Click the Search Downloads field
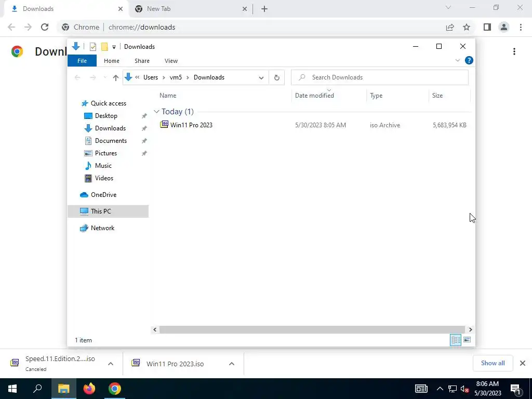532x399 pixels. (x=380, y=77)
